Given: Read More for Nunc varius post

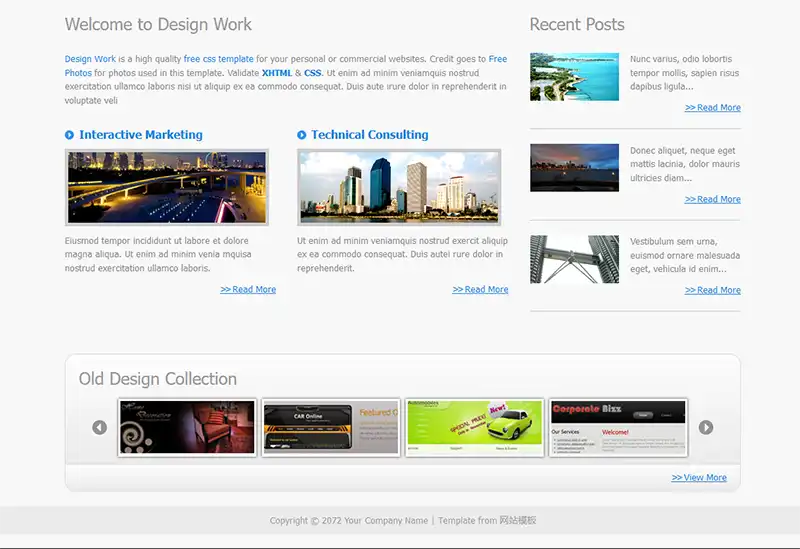Looking at the screenshot, I should click(x=713, y=107).
